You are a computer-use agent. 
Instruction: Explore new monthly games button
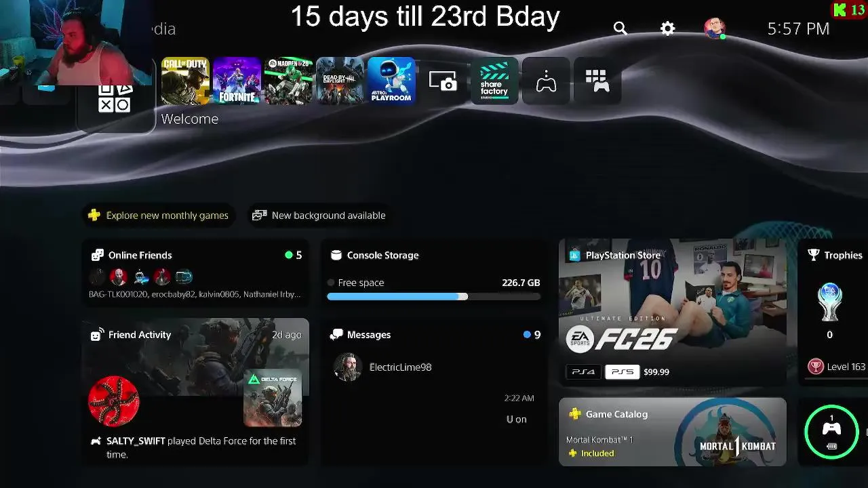pos(159,216)
